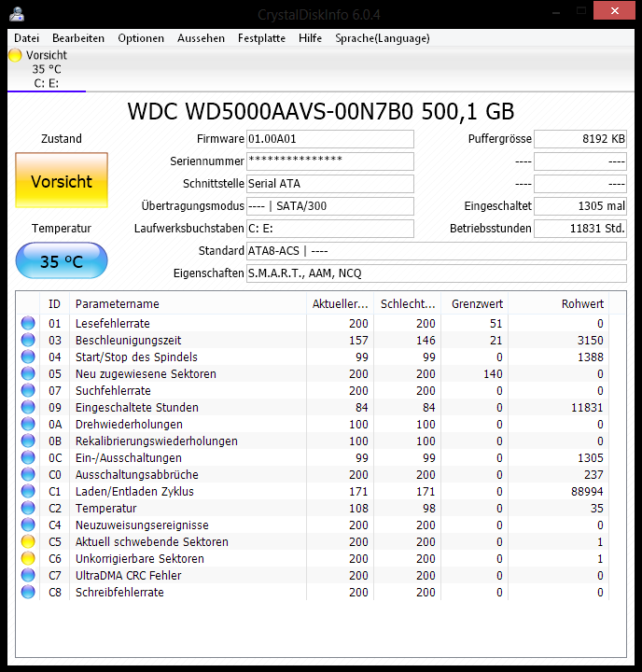Viewport: 642px width, 672px height.
Task: Click the Rohwert value 3150
Action: (590, 341)
